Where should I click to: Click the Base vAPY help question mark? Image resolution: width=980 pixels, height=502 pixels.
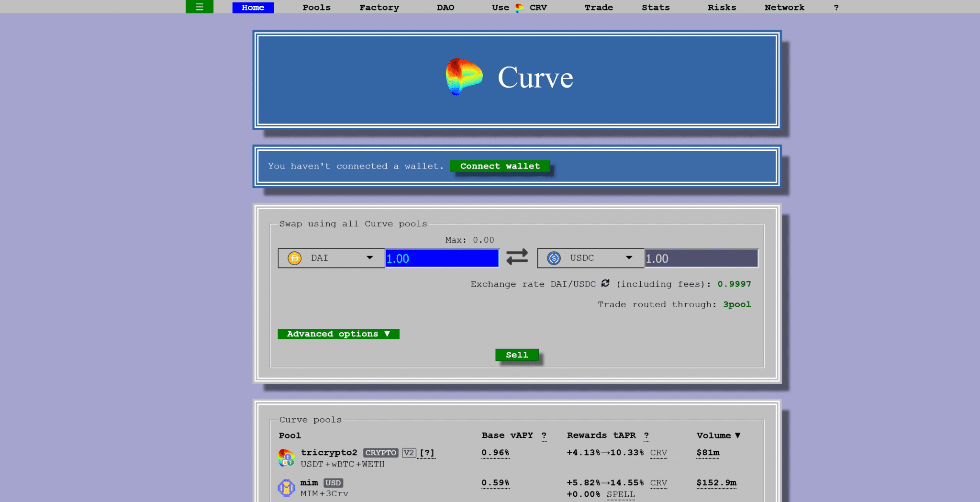544,435
